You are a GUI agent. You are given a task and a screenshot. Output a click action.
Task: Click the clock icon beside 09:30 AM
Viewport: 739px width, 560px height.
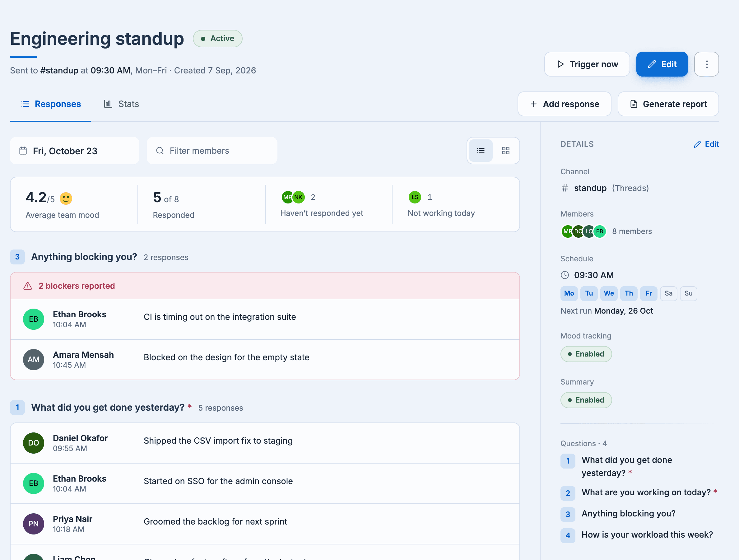[565, 275]
